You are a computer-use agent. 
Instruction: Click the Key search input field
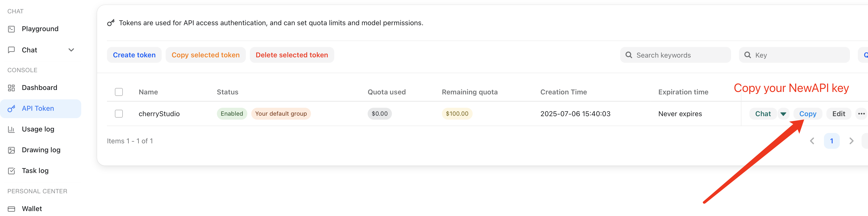tap(799, 55)
